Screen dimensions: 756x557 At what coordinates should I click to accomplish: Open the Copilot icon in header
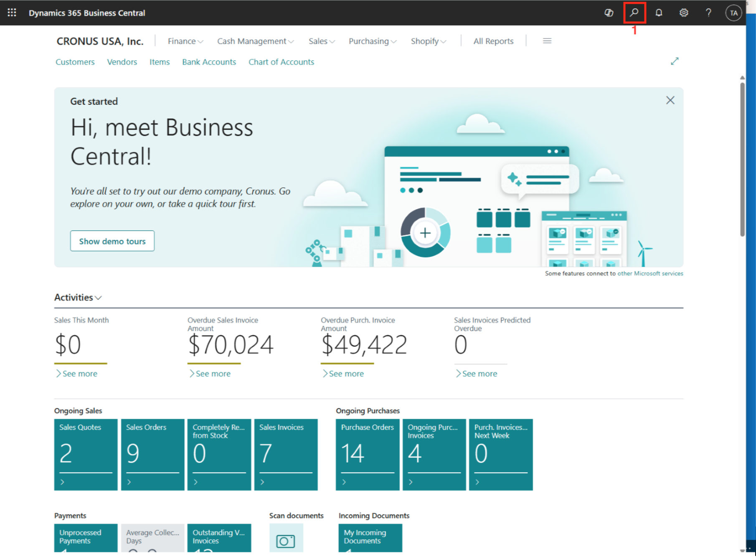tap(609, 13)
